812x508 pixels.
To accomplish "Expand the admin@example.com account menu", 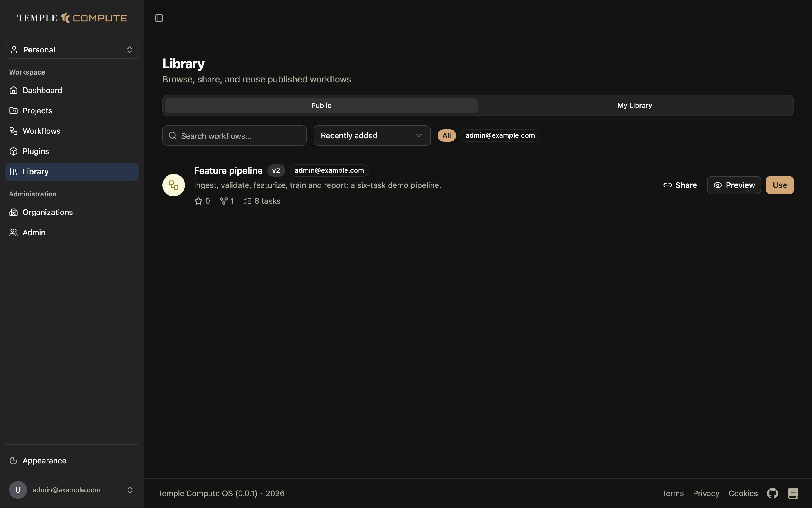I will [72, 490].
